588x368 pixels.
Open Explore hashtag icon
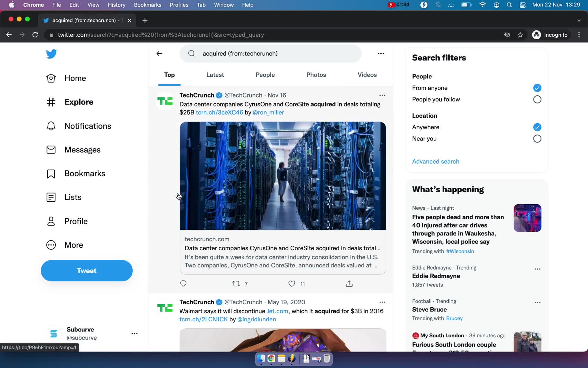tap(51, 102)
